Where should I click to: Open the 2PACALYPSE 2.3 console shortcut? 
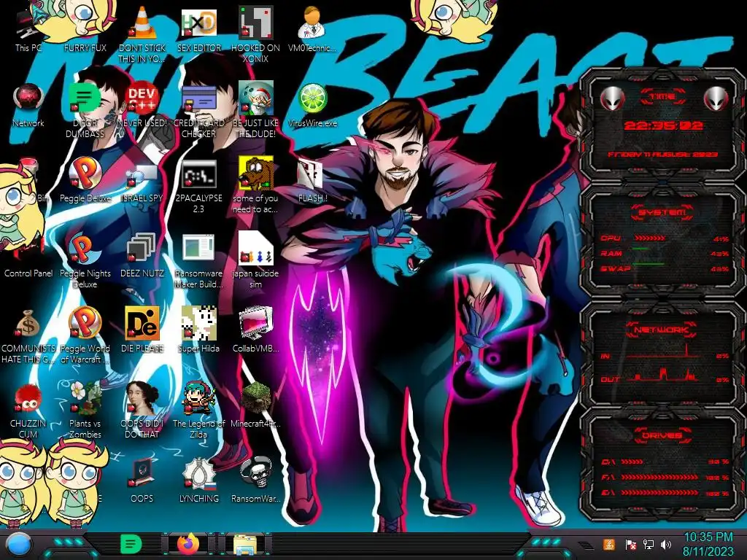[198, 186]
